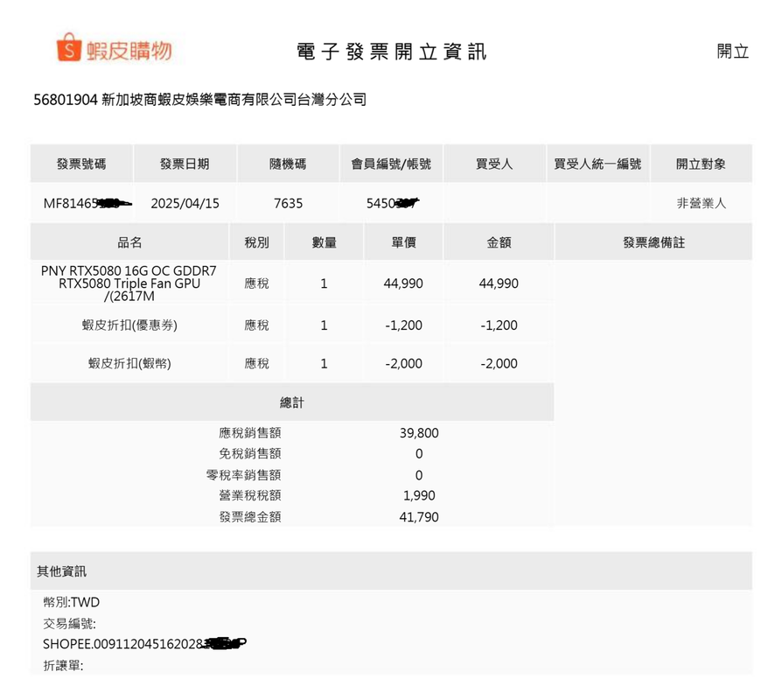Click the 其他資訊 section header
The width and height of the screenshot is (775, 700).
point(391,571)
